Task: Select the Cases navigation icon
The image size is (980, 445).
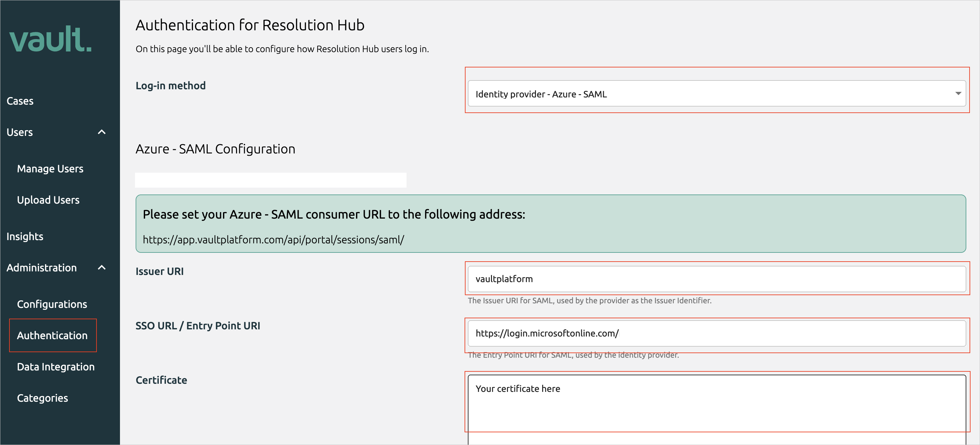Action: click(x=19, y=100)
